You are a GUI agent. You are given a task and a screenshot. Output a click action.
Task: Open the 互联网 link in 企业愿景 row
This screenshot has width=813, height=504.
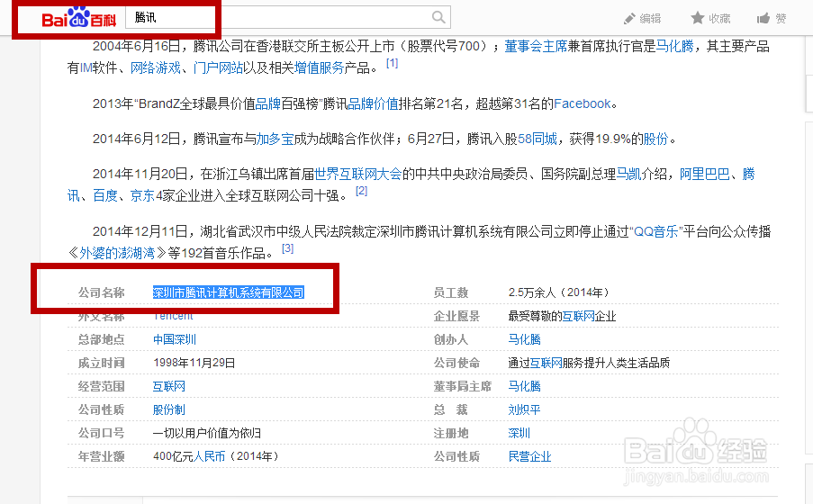pos(578,316)
